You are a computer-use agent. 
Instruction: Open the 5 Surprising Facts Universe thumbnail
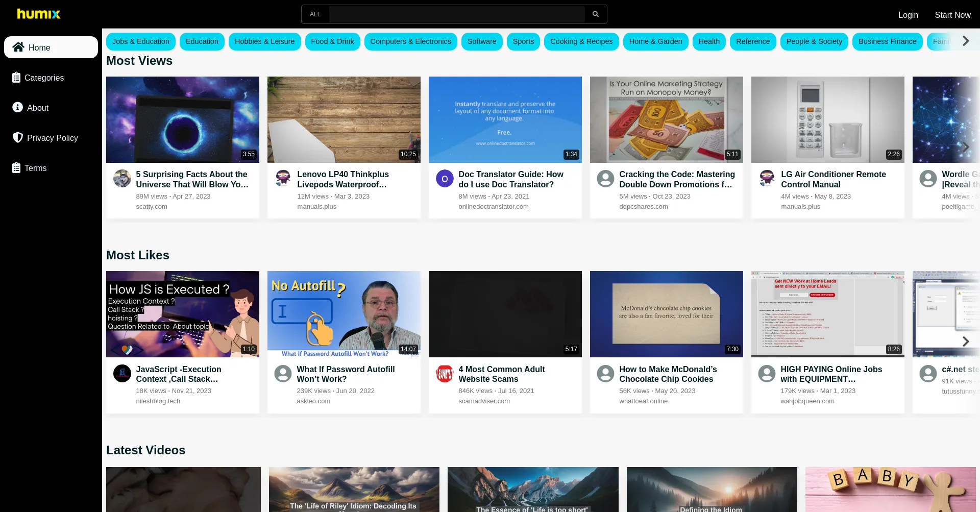point(183,119)
